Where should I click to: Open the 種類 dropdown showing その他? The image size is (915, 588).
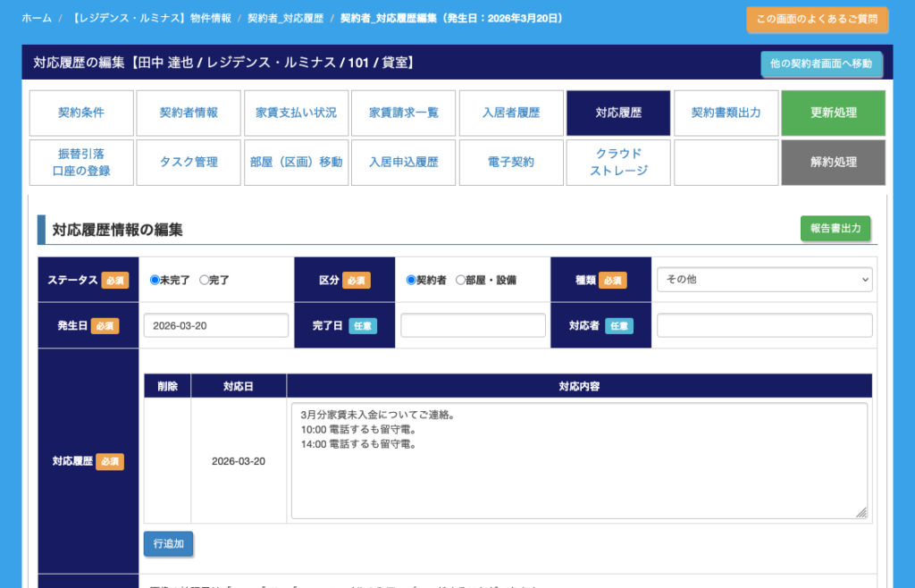764,280
